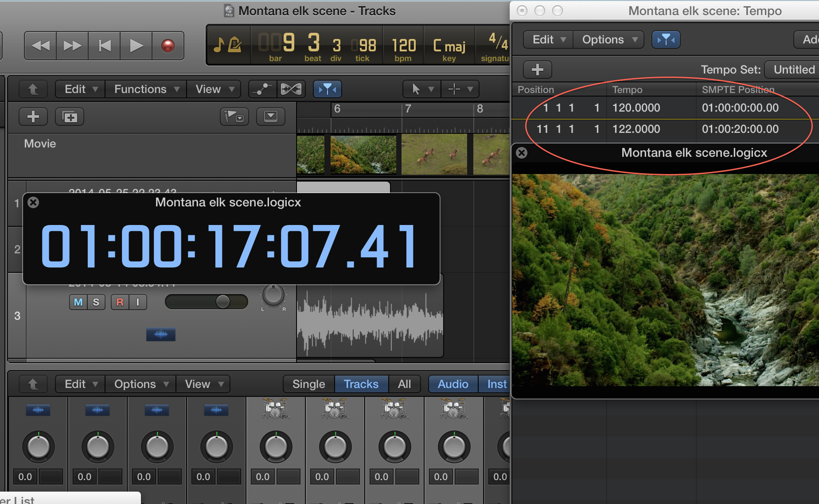Open the Mixer View menu
The height and width of the screenshot is (504, 819).
pos(203,384)
